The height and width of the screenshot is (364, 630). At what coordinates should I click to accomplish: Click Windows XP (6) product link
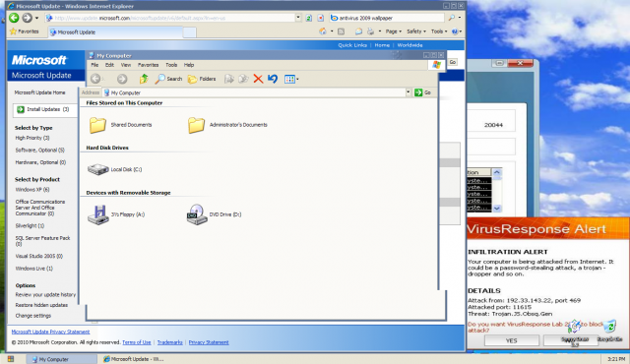pyautogui.click(x=32, y=190)
